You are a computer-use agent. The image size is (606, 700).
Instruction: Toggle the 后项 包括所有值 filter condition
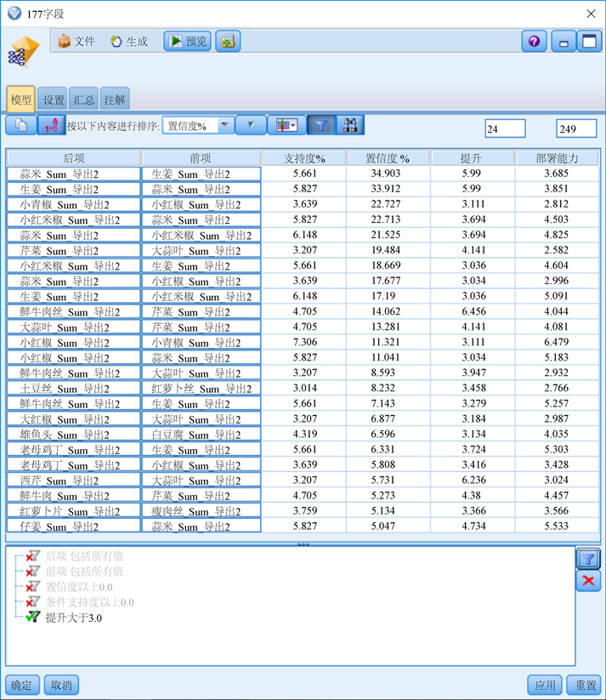point(34,556)
